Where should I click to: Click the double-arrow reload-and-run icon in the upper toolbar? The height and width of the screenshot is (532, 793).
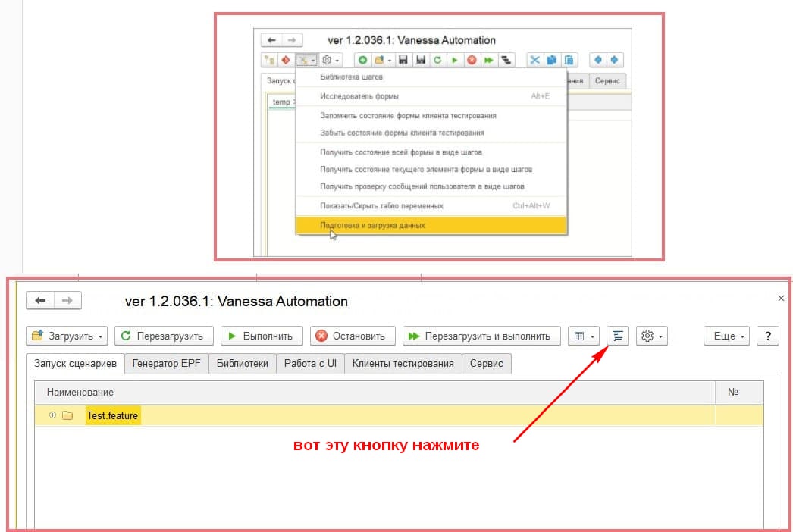click(x=488, y=60)
